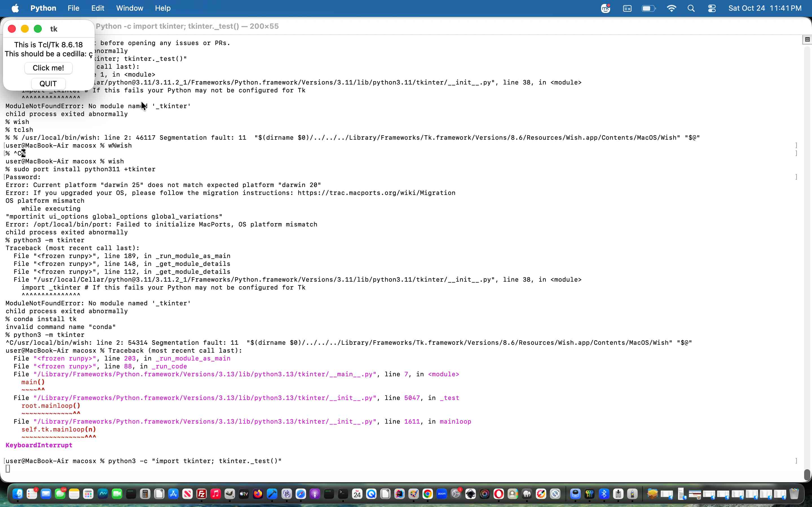Click the QUIT button in tk window

point(48,84)
